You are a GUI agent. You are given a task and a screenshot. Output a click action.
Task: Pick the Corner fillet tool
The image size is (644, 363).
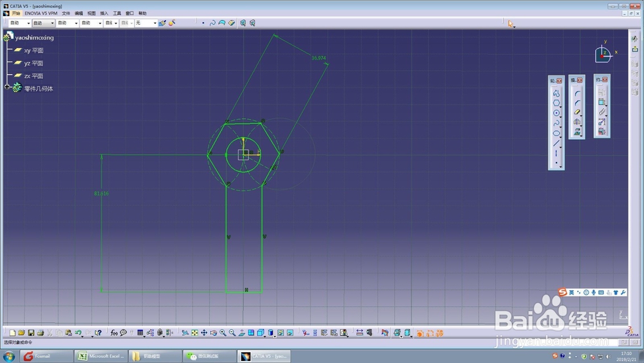(577, 93)
